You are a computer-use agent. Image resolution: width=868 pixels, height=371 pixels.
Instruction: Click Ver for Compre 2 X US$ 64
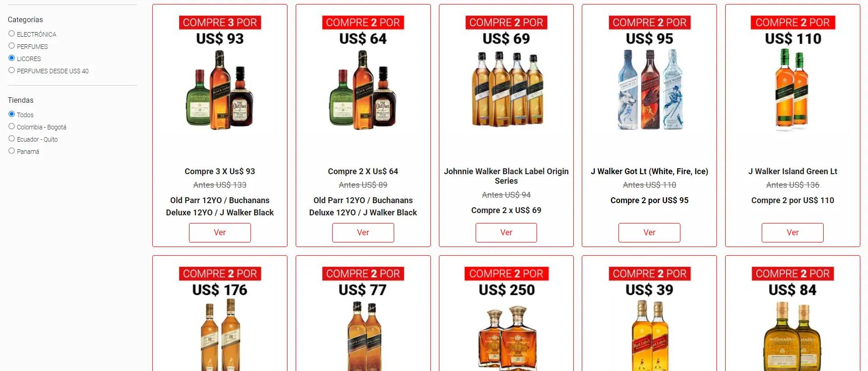363,233
